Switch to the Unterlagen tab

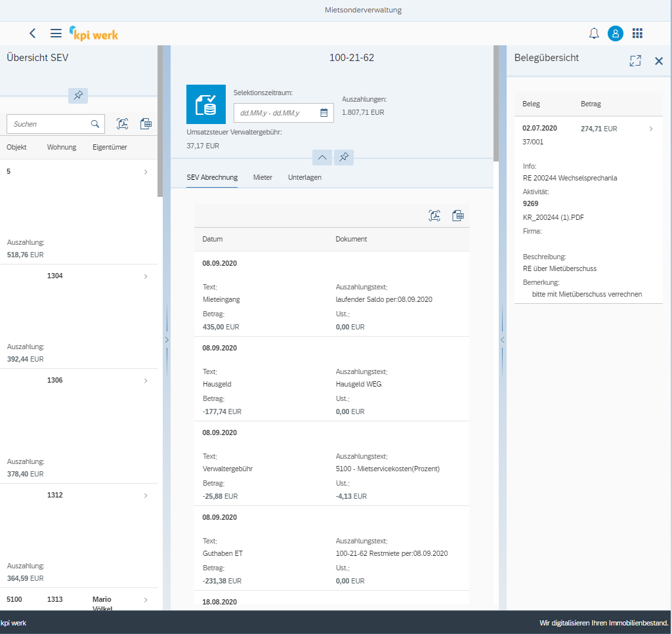(304, 177)
